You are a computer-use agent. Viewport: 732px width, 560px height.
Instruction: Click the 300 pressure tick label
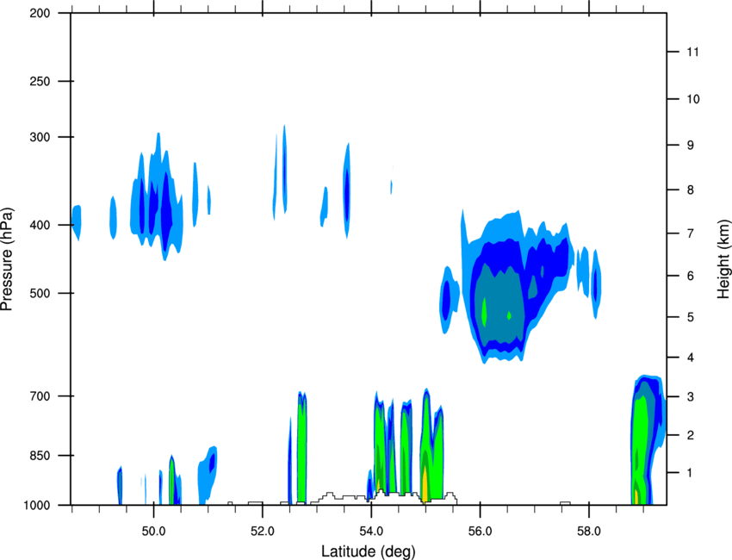point(40,137)
